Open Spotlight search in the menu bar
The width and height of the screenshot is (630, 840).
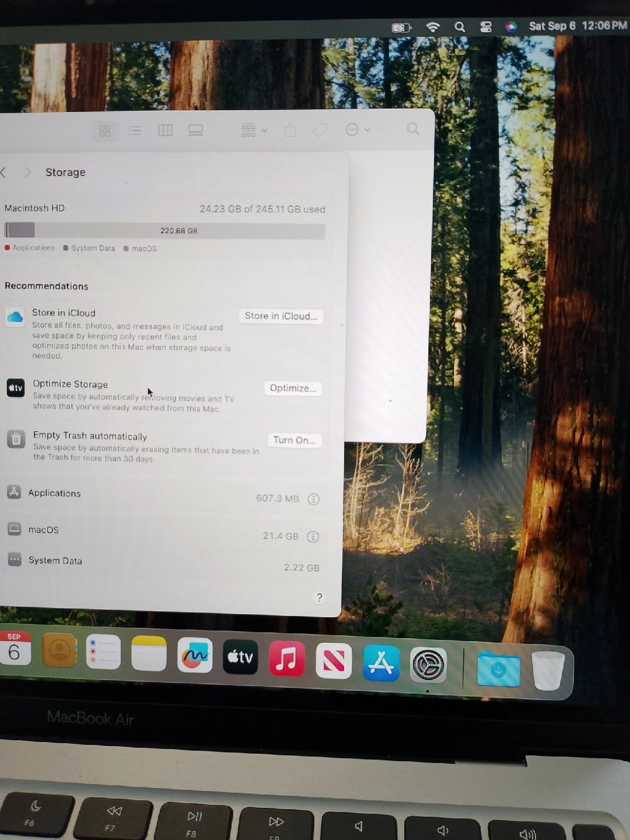[460, 27]
